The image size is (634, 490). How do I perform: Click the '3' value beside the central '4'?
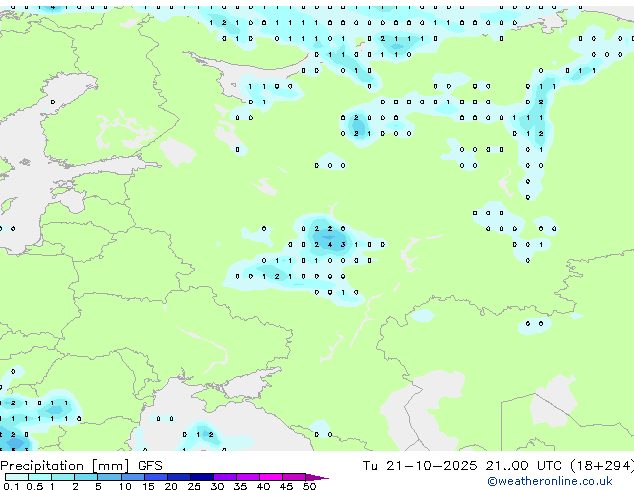(x=343, y=245)
